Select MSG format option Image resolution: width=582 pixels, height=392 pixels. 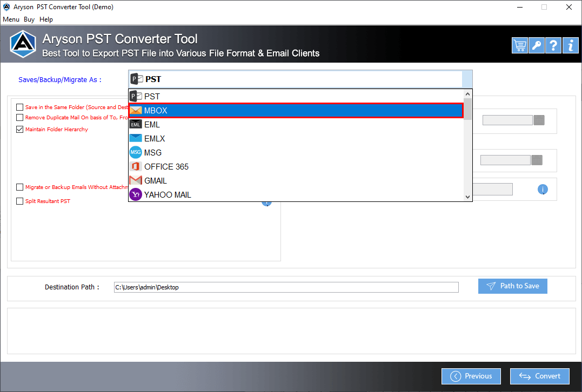pyautogui.click(x=296, y=152)
